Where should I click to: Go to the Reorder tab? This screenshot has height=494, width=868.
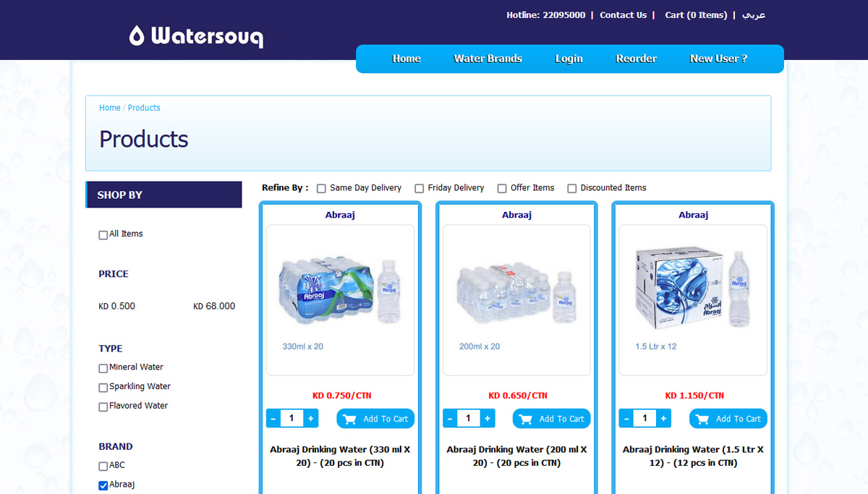[x=637, y=59]
